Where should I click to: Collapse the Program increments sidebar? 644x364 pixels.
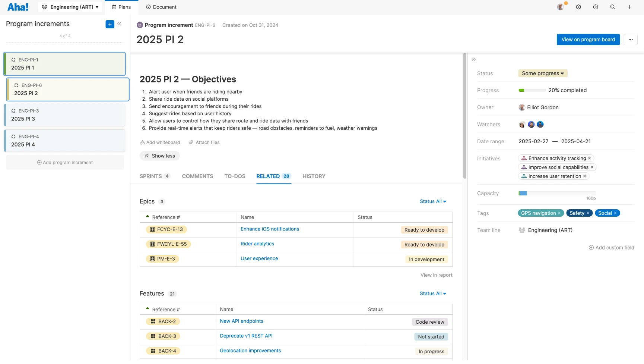click(x=120, y=24)
